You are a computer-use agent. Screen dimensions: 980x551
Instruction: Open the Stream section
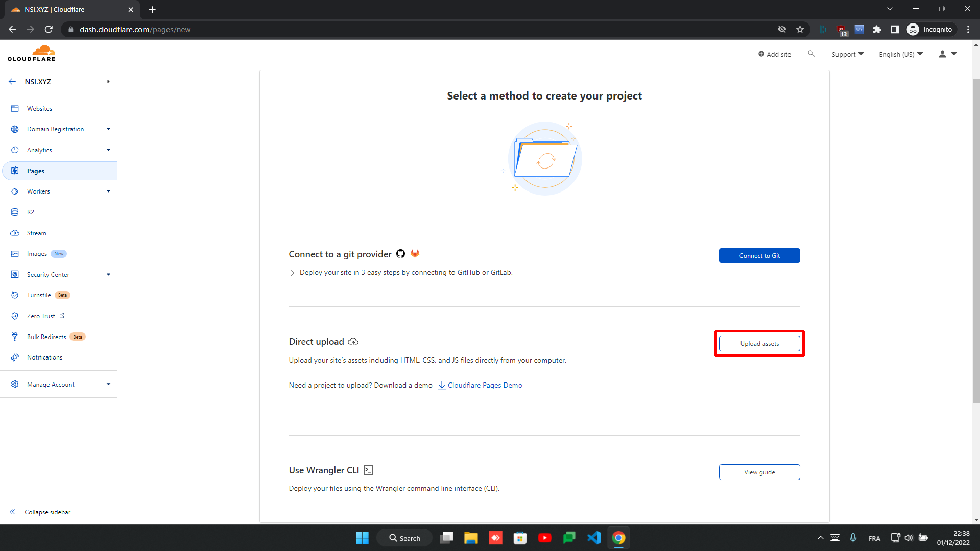click(36, 233)
